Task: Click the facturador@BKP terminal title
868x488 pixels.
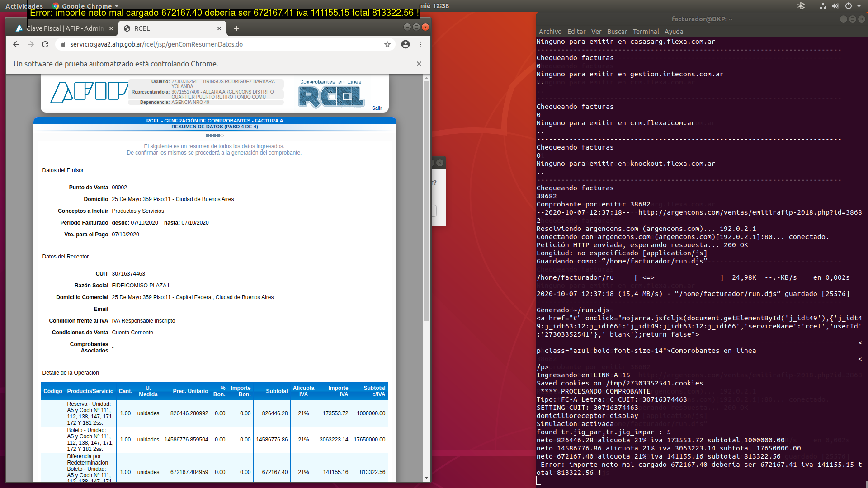Action: point(702,19)
